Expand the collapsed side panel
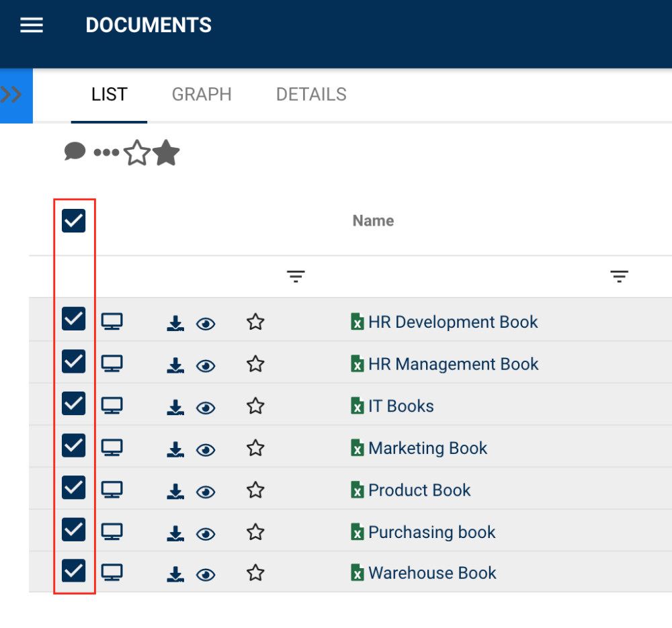Viewport: 672px width, 628px height. [12, 95]
